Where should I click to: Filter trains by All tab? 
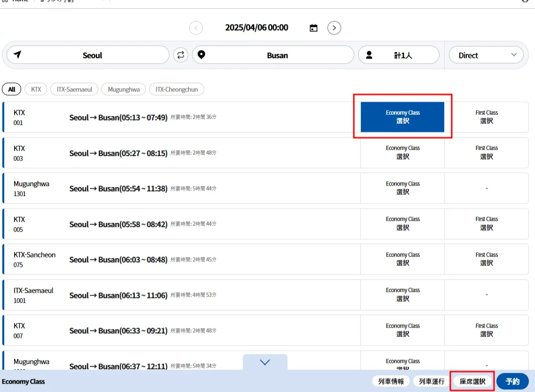[12, 89]
